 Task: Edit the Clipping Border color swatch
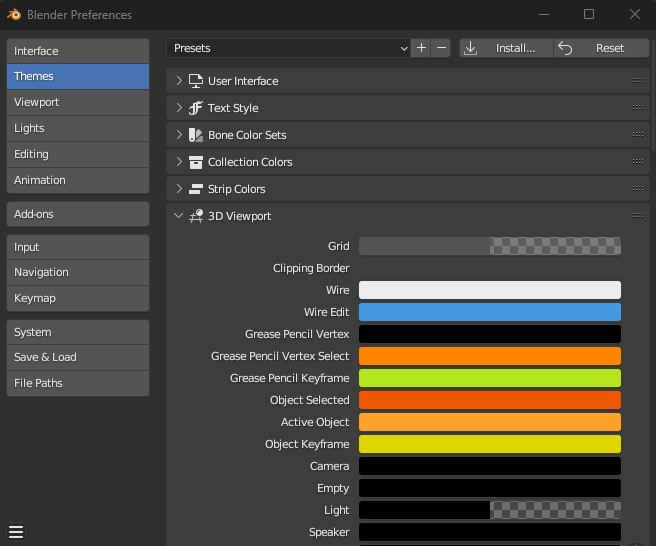489,268
